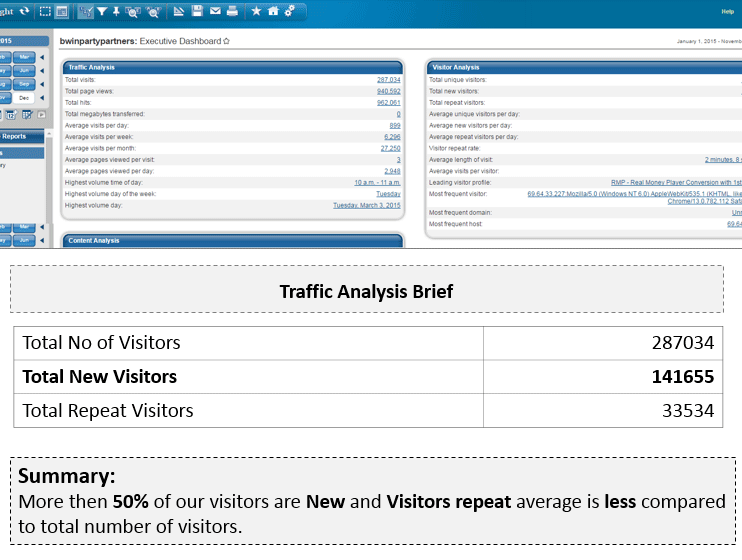Click the arrow next to Dec row
This screenshot has height=560, width=742.
pos(42,98)
